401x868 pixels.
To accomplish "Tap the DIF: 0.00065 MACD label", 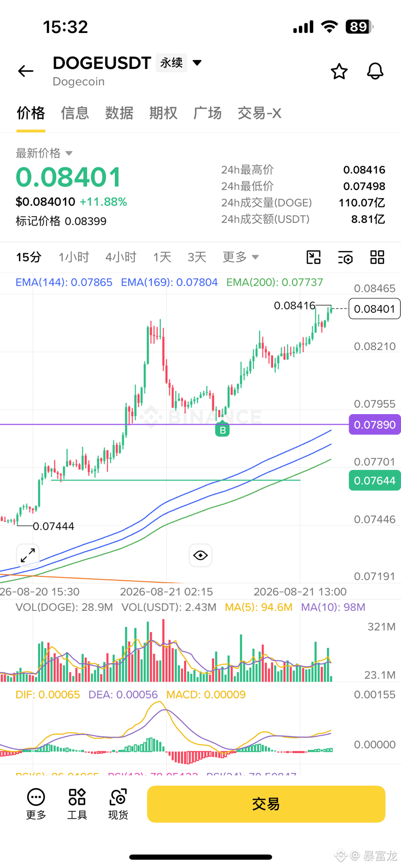I will 48,695.
